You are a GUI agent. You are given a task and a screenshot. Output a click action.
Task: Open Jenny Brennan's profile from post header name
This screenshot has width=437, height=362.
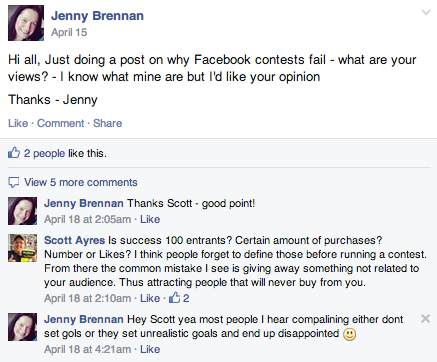coord(97,16)
